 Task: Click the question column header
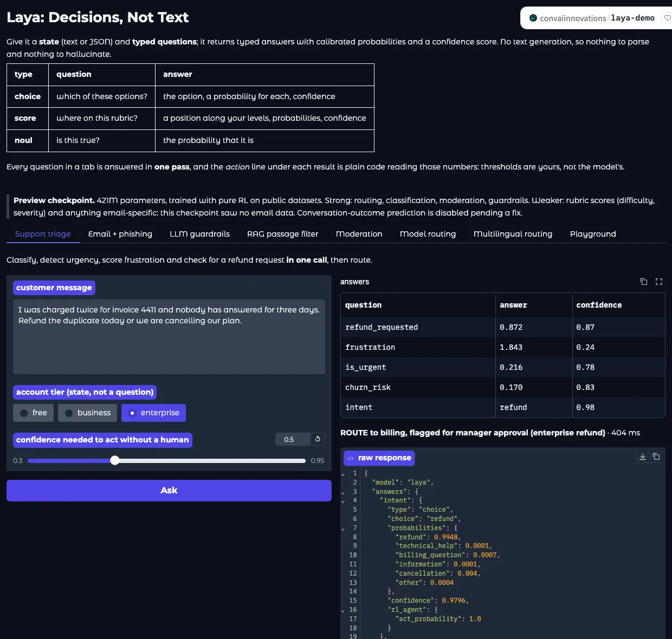(418, 305)
